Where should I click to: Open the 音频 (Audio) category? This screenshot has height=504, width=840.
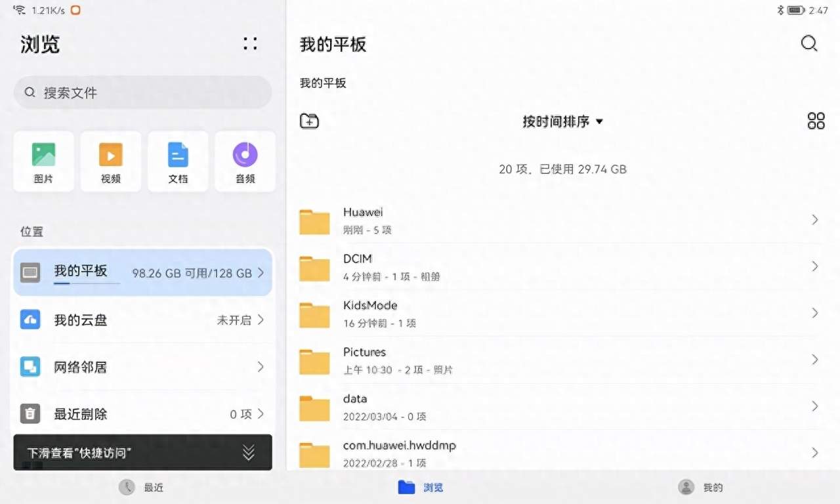(x=245, y=161)
